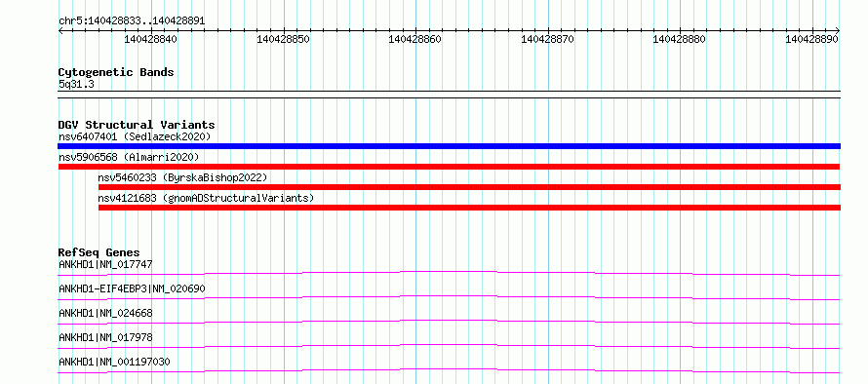
Task: Open the Cytogenetic Bands track heading
Action: (116, 72)
